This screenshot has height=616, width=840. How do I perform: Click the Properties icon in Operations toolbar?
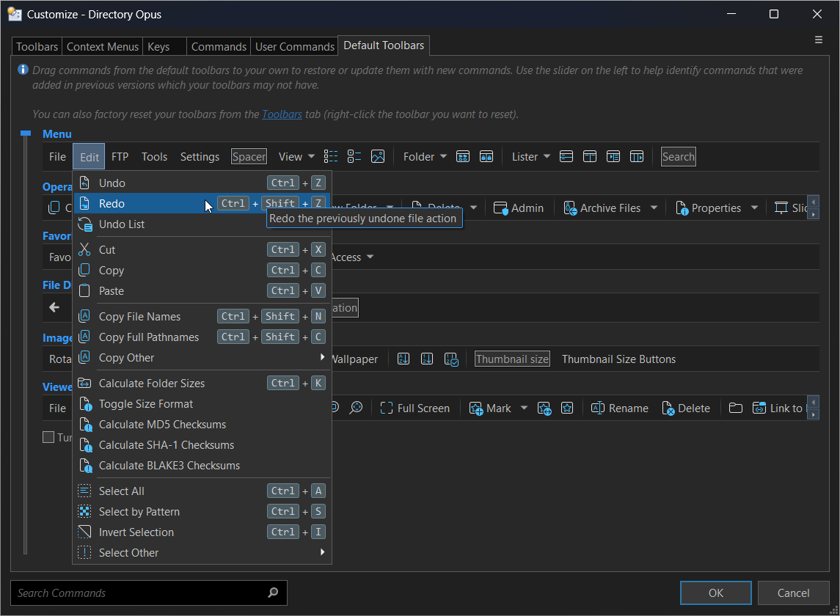tap(682, 208)
